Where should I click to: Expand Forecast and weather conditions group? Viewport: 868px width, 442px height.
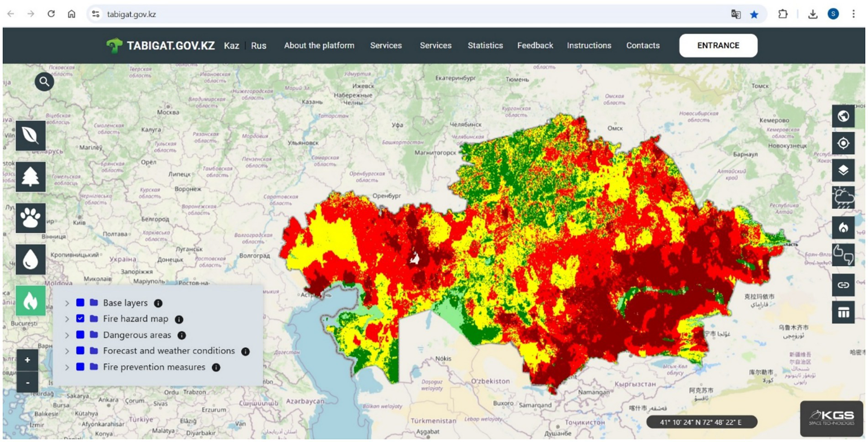pos(67,351)
